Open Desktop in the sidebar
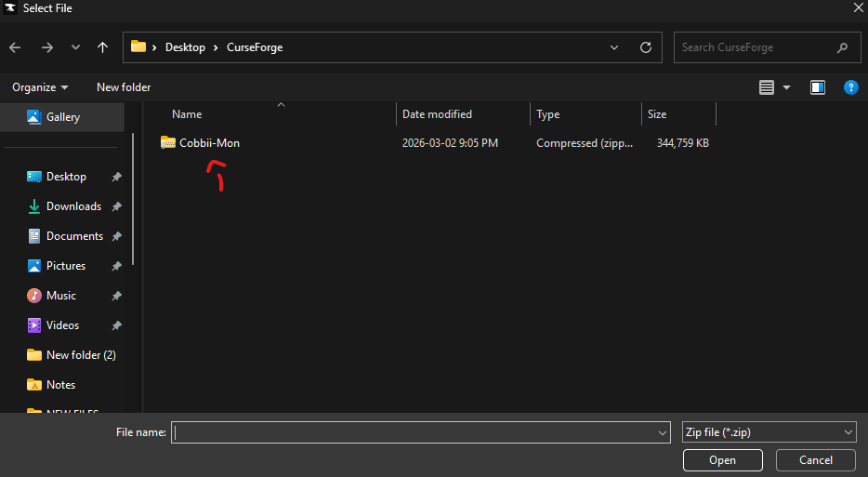868x477 pixels. tap(66, 177)
